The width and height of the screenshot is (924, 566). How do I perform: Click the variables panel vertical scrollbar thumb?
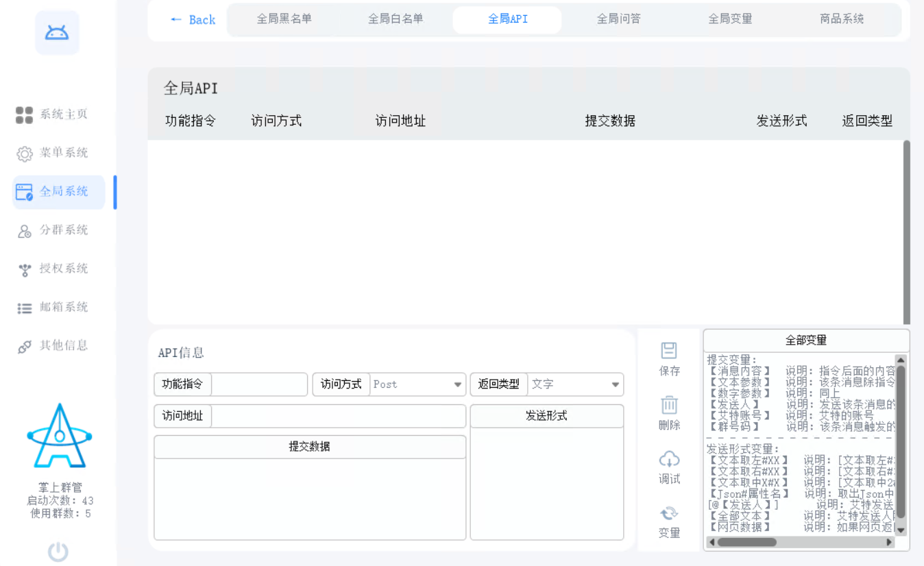(901, 441)
